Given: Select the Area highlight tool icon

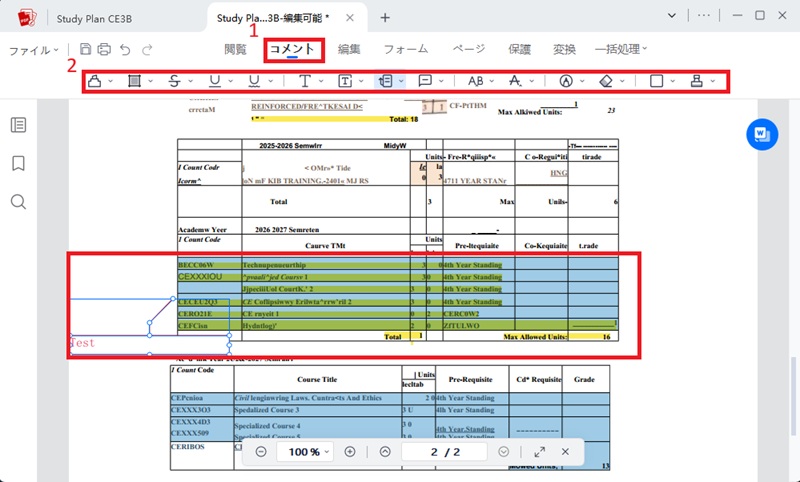Looking at the screenshot, I should click(134, 81).
